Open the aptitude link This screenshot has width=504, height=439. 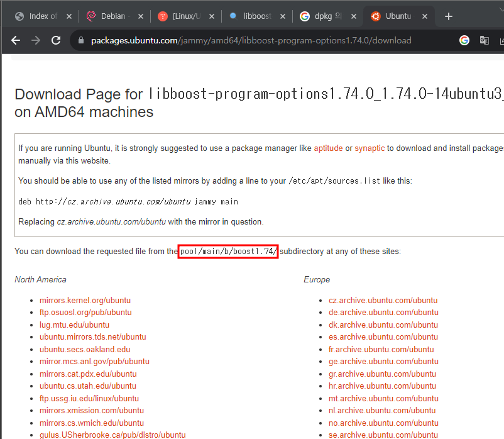328,148
